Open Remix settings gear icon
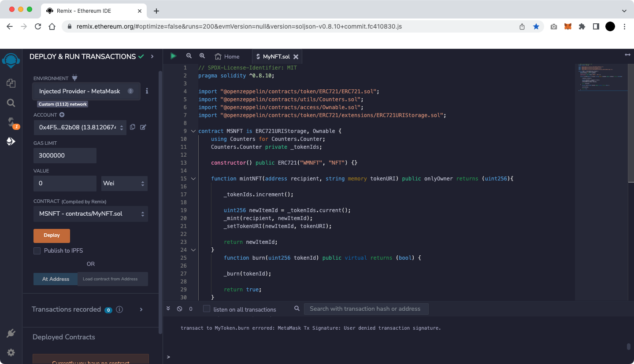634x364 pixels. (x=11, y=353)
